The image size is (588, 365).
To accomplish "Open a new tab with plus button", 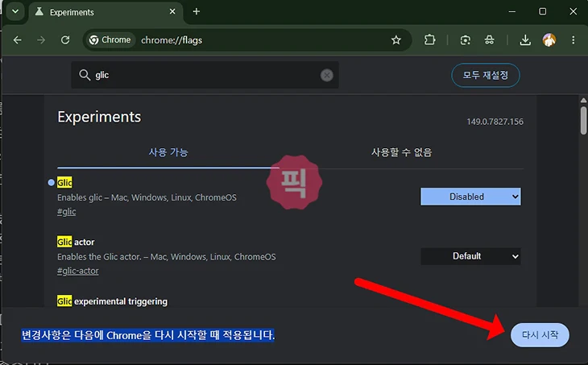I will tap(196, 11).
